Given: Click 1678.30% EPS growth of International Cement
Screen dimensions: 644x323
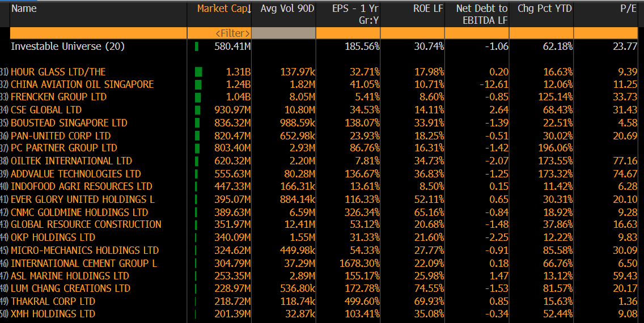Looking at the screenshot, I should click(x=360, y=263).
